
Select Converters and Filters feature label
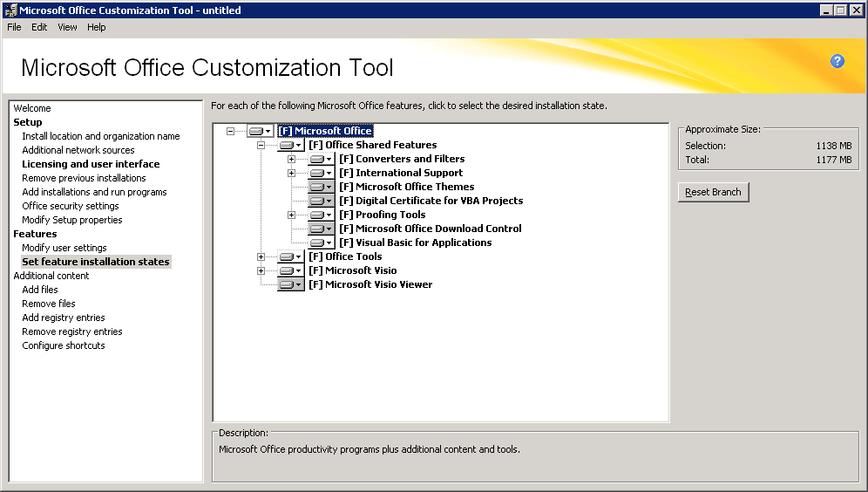402,159
